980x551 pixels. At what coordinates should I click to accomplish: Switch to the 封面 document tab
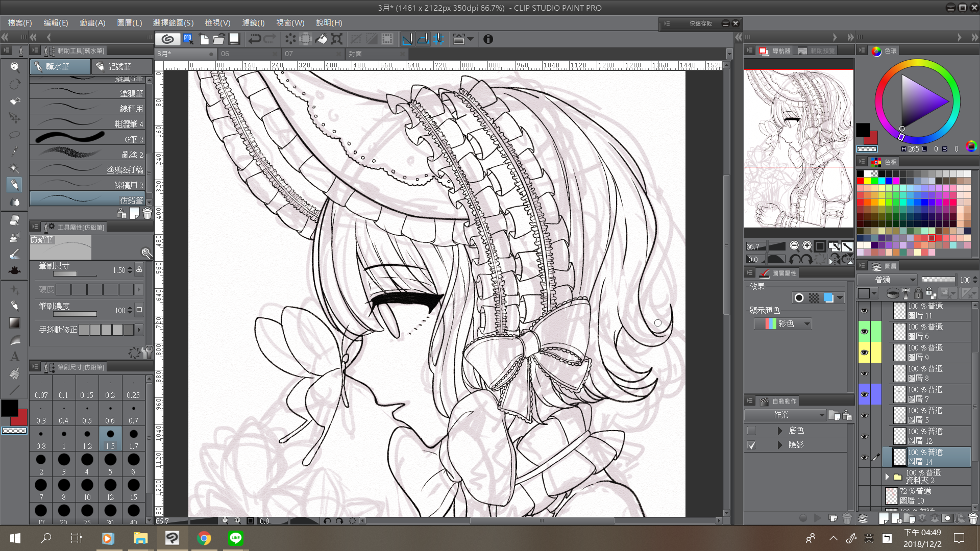click(x=377, y=54)
